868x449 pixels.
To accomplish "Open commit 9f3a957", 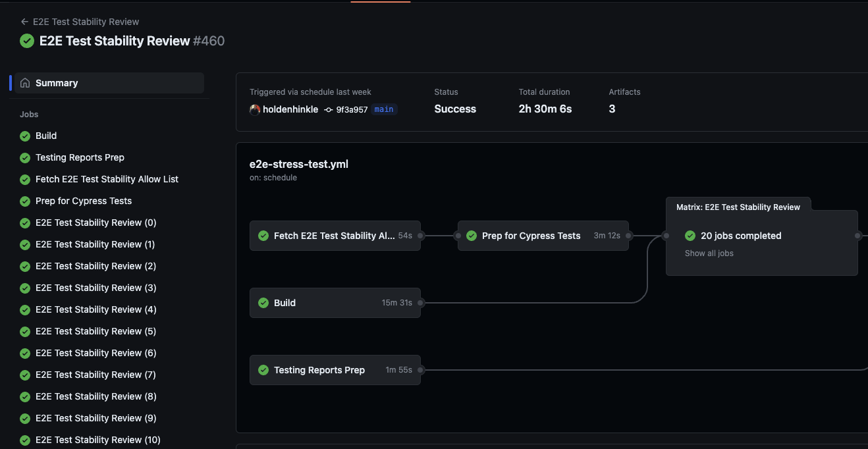I will (352, 109).
